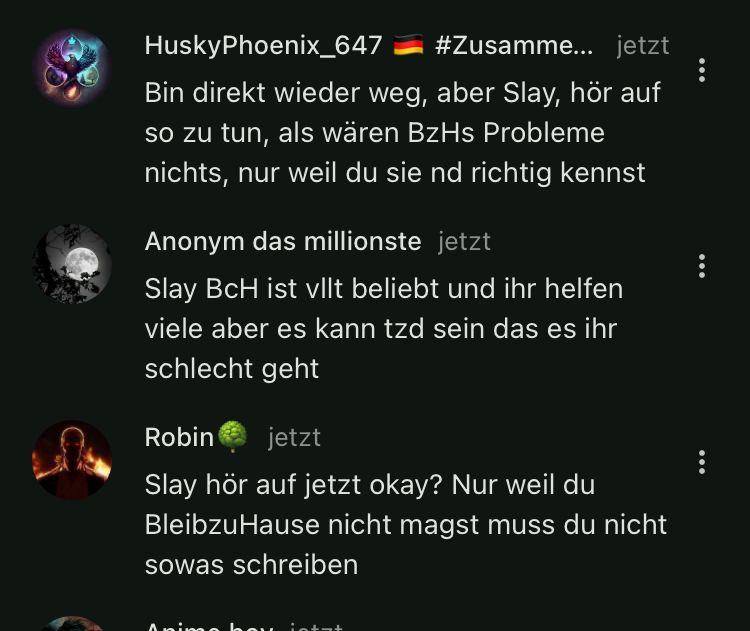Open HuskyPhoenix_647 username profile link
This screenshot has height=631, width=750.
tap(263, 46)
